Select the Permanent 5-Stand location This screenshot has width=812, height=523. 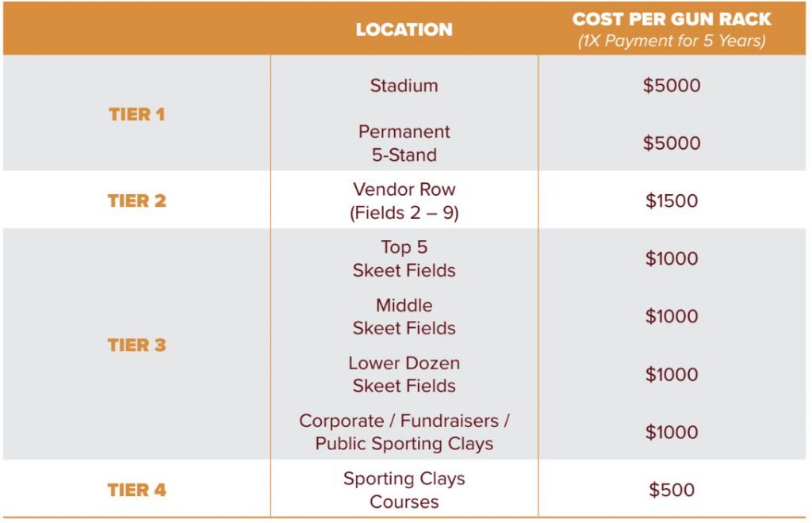(404, 143)
